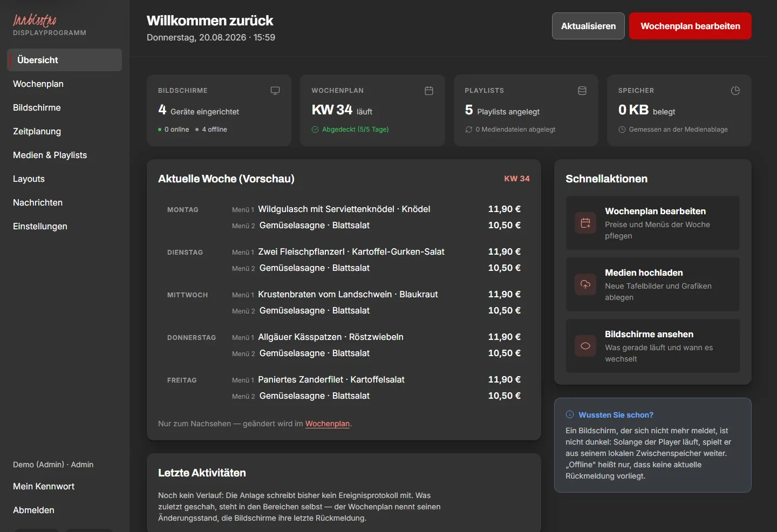Click the pie chart icon in the Speicher card

[x=735, y=91]
